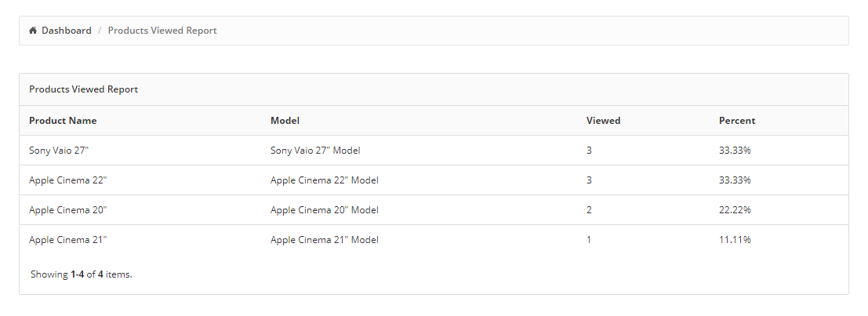Viewport: 868px width, 316px height.
Task: Select the Apple Cinema 21" product name cell
Action: tap(68, 240)
